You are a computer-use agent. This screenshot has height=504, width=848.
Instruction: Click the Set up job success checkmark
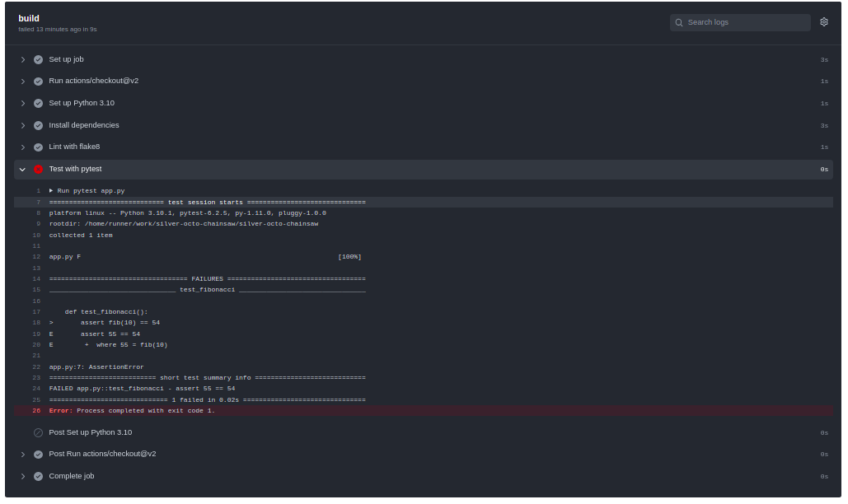click(x=38, y=59)
